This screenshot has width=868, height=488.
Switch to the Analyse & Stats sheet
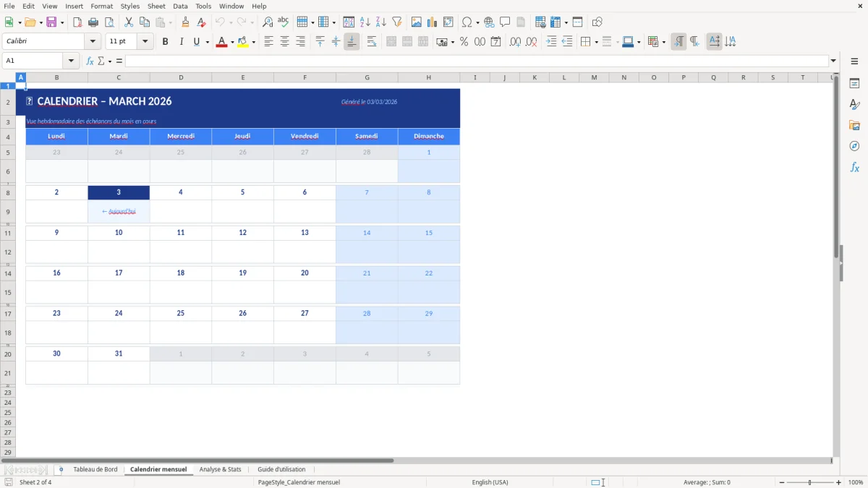tap(221, 469)
